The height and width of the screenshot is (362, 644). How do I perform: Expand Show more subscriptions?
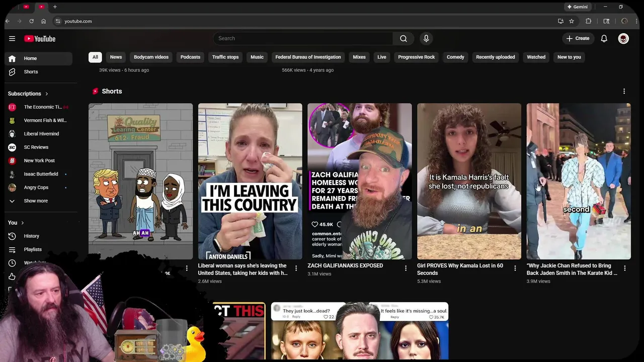[39, 201]
